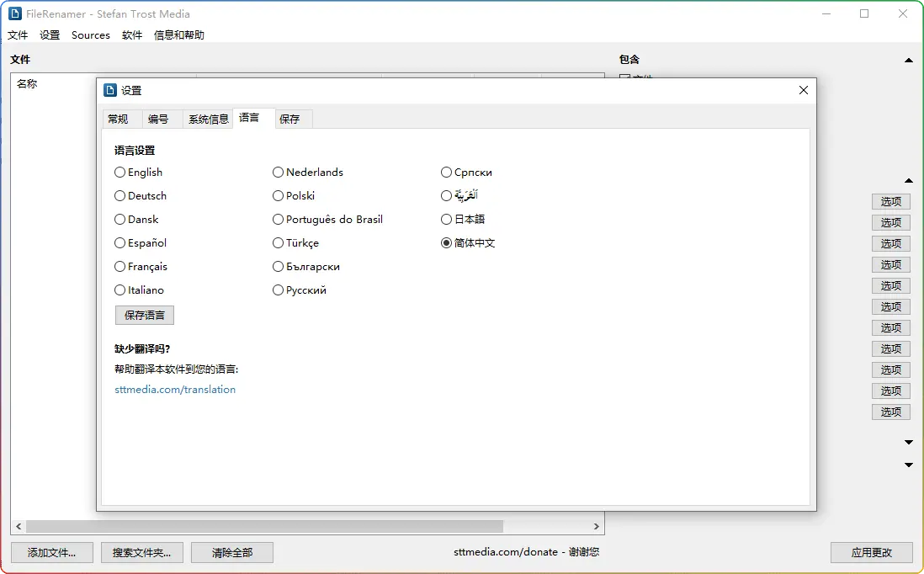Close the settings dialog with X

click(803, 90)
